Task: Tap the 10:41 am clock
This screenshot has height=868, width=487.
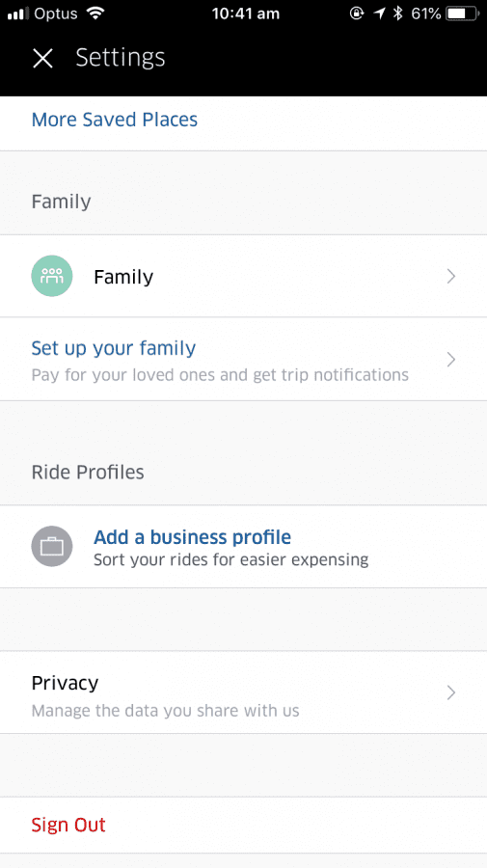Action: tap(246, 14)
